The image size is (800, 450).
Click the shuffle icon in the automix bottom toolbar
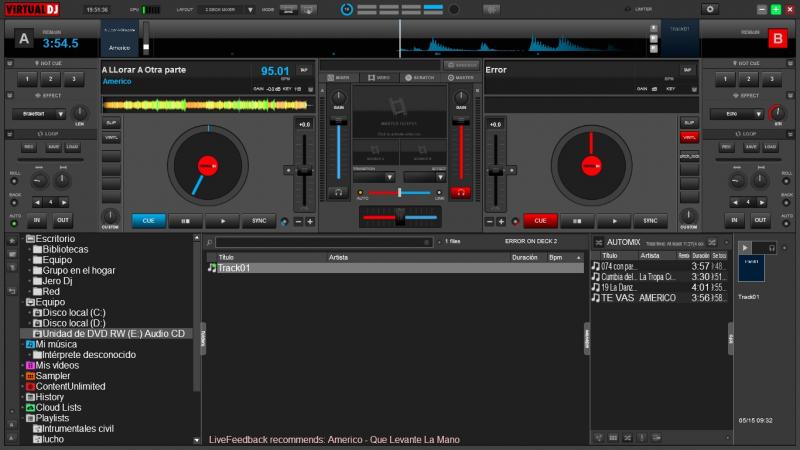tap(628, 437)
